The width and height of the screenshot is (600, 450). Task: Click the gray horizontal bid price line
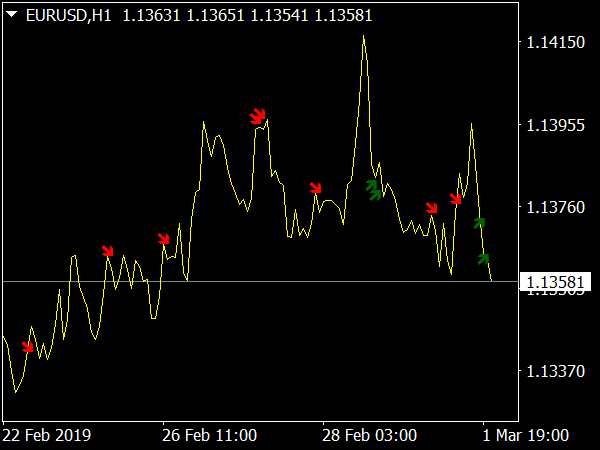pos(260,282)
